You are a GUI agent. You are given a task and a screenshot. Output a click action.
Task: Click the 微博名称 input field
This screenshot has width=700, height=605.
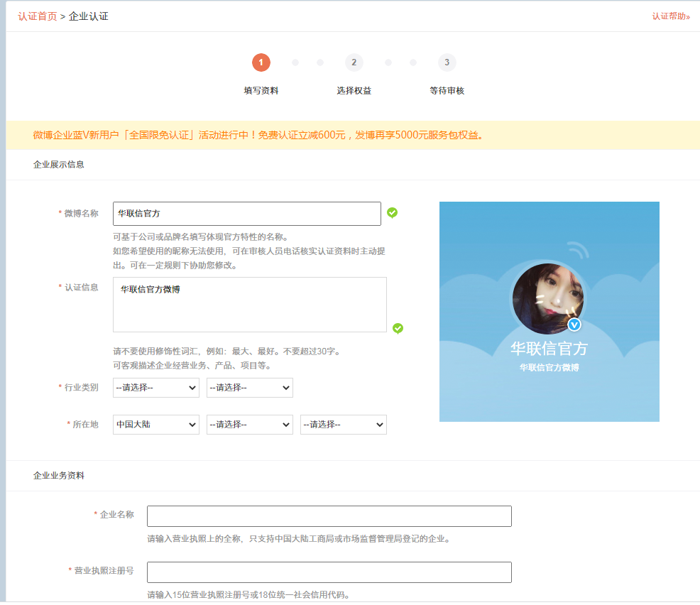point(247,214)
